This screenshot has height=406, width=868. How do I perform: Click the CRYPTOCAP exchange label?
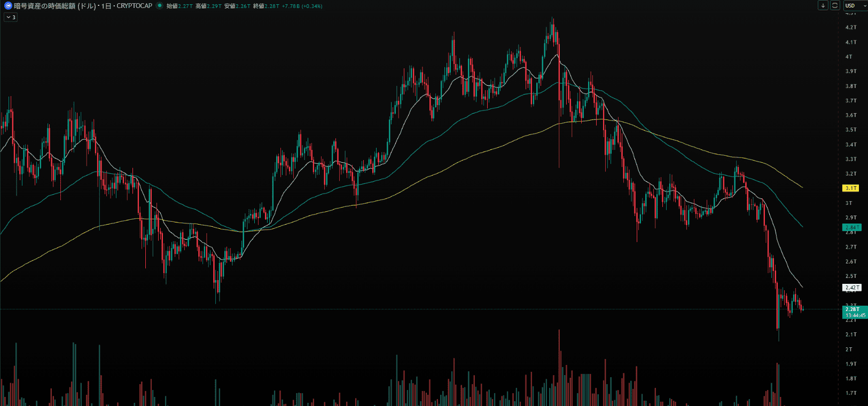134,6
